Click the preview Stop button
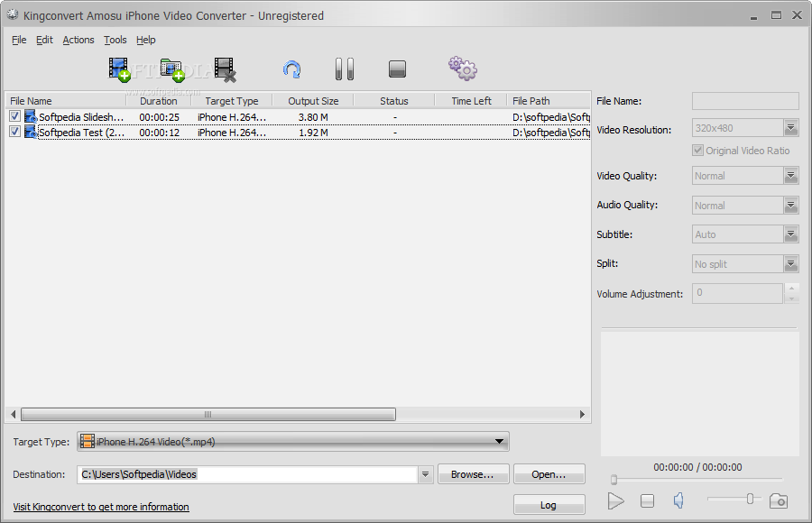812x523 pixels. (x=647, y=500)
